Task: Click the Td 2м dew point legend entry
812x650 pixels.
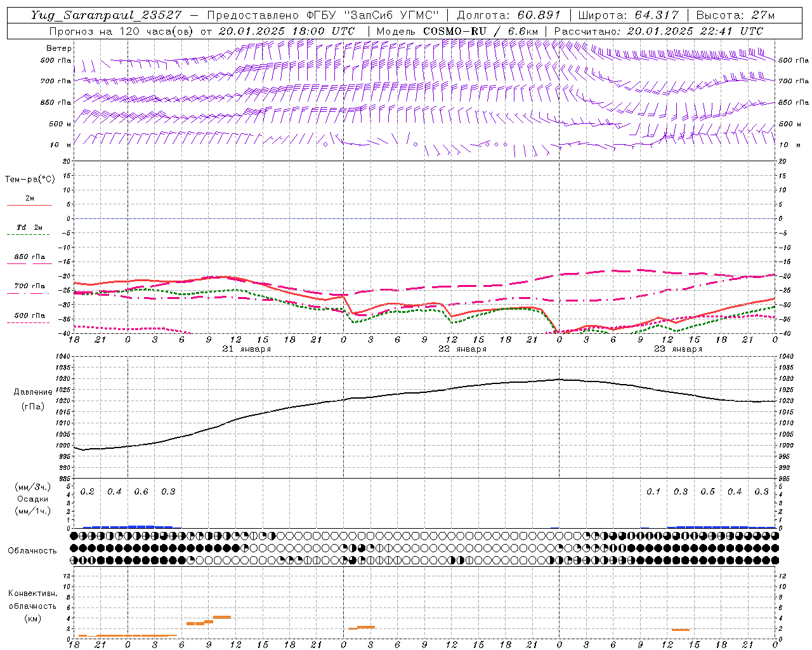Action: point(30,227)
